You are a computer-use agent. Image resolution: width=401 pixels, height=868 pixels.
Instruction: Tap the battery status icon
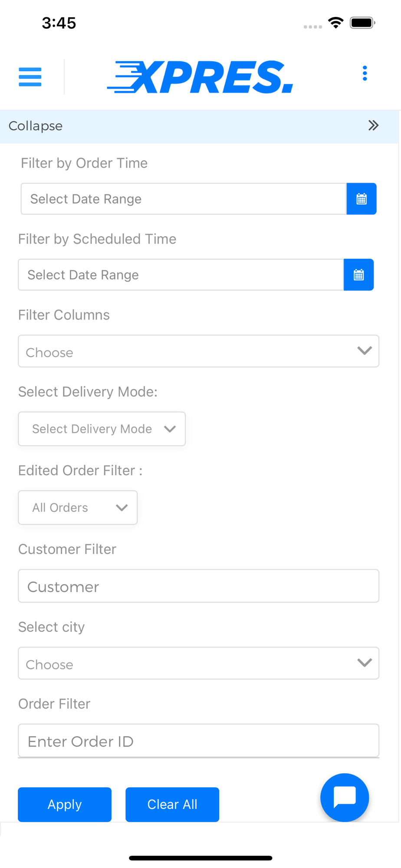tap(362, 23)
